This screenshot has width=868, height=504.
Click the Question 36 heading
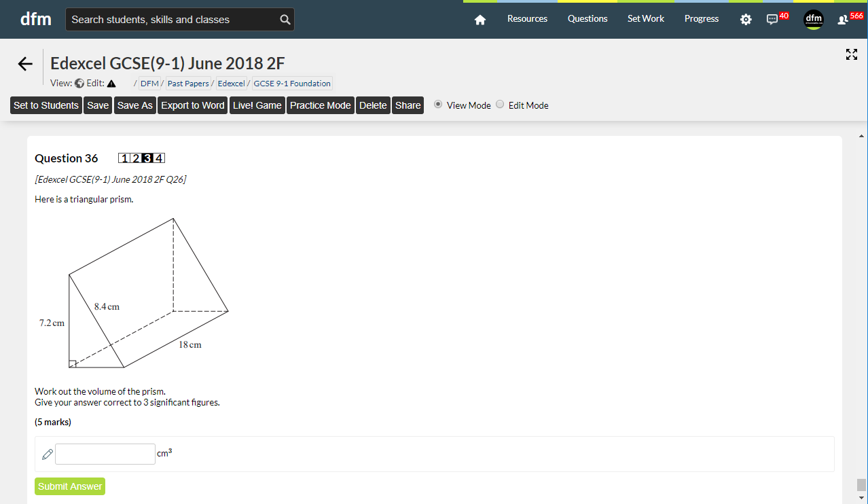pos(67,158)
